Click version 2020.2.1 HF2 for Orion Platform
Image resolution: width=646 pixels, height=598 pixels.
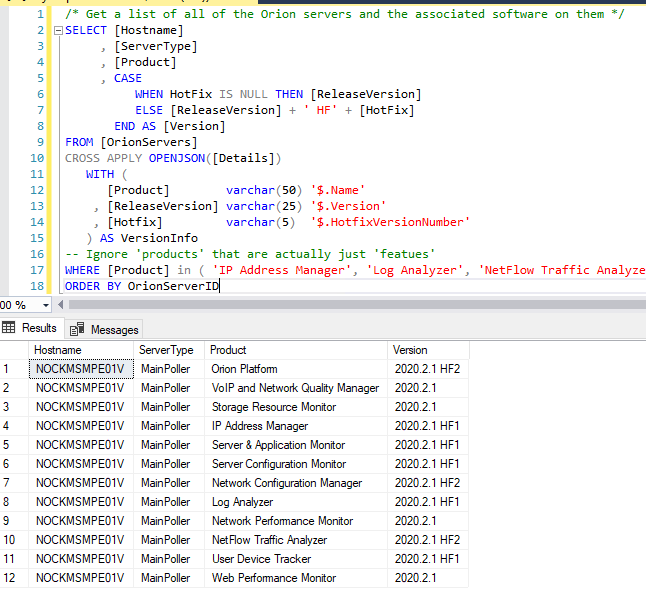click(x=428, y=369)
